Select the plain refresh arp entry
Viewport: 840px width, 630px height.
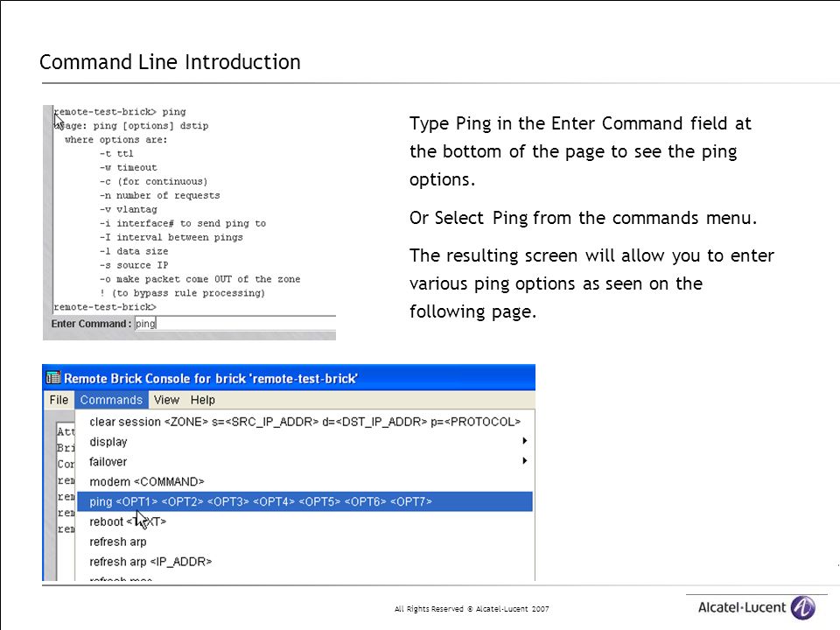coord(304,542)
